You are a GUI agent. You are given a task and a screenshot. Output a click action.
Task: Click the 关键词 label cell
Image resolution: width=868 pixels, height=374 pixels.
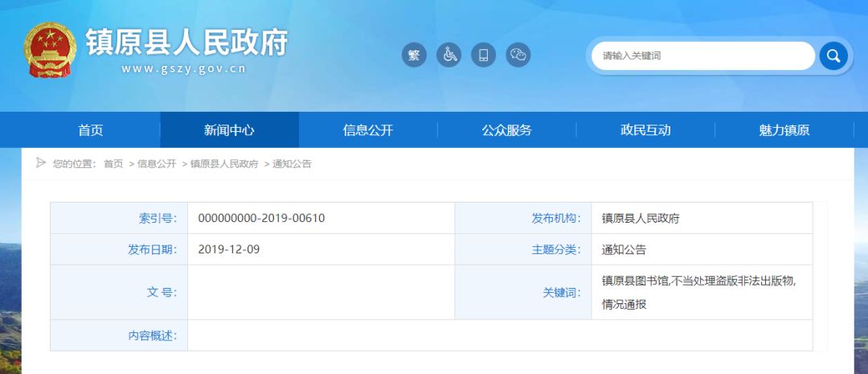coord(523,292)
